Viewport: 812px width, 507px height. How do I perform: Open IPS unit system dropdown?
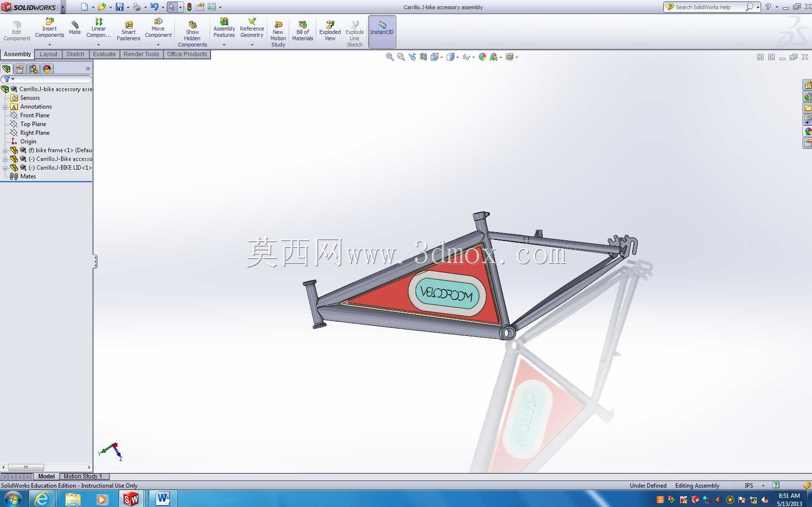coord(763,485)
